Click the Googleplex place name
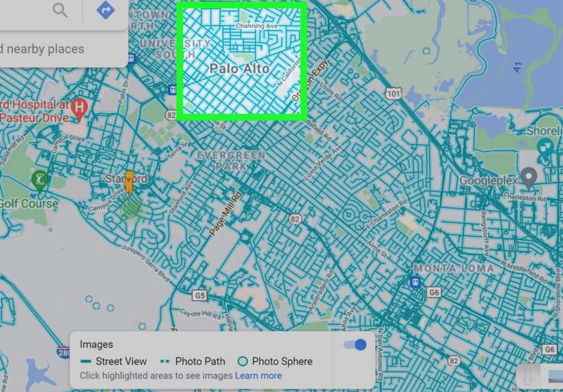This screenshot has height=392, width=563. (x=489, y=181)
